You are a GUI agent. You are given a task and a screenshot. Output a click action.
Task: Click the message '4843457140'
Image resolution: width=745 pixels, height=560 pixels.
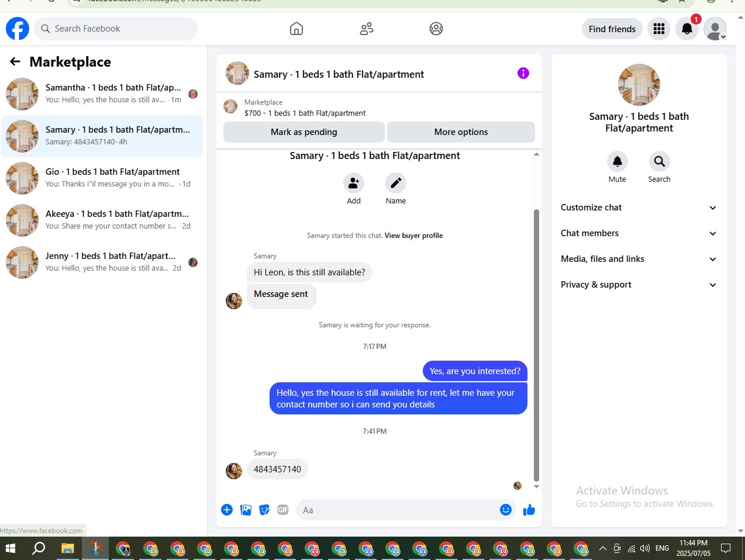pos(277,469)
